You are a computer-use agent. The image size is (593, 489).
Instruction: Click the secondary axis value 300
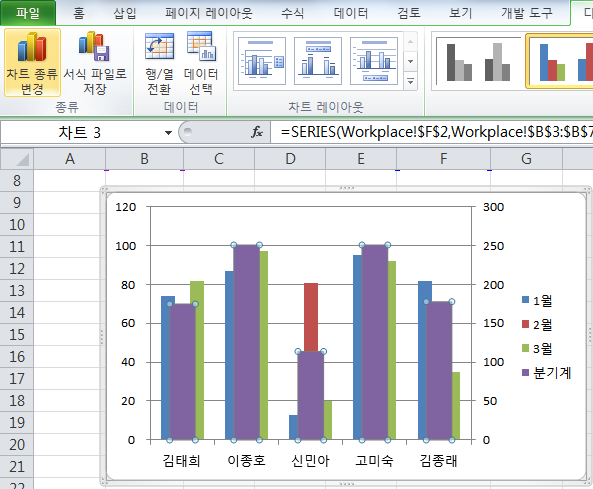point(494,207)
